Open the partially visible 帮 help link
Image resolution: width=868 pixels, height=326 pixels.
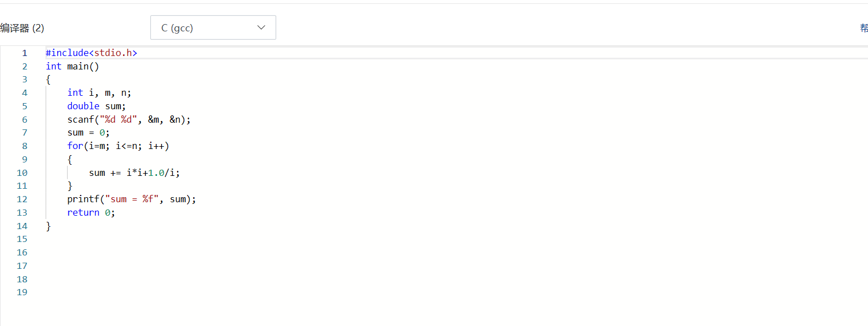(x=864, y=28)
